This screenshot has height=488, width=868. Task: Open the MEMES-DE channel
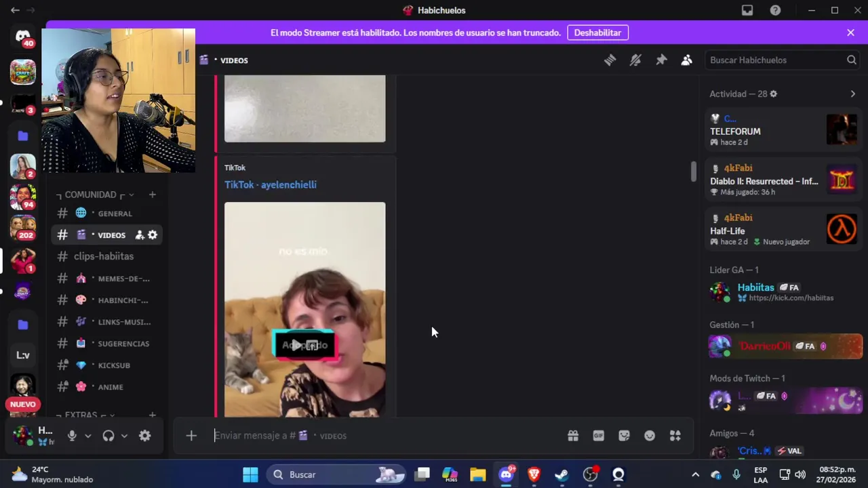106,279
